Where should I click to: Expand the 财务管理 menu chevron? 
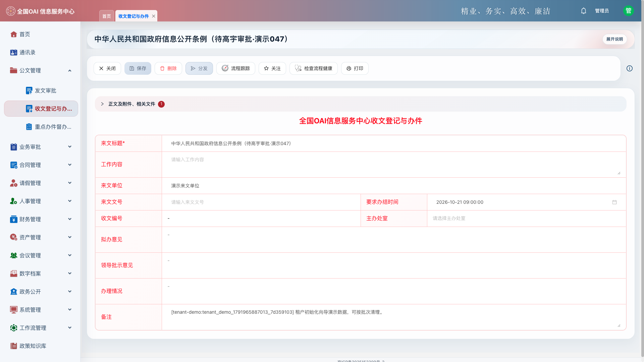[x=70, y=219]
